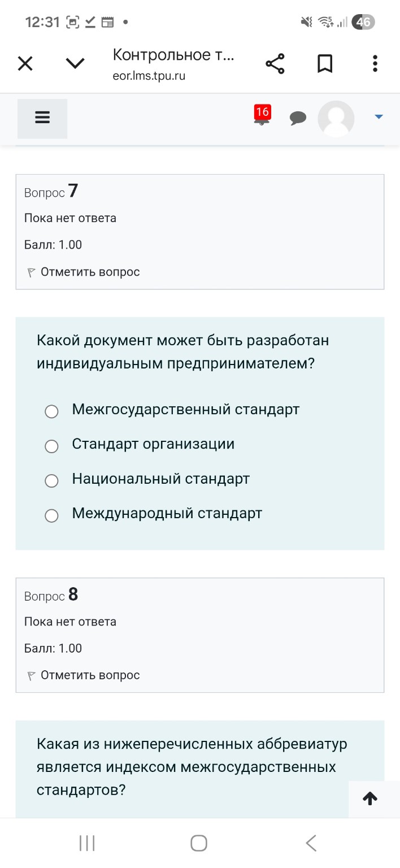Tap the bookmark icon to save the page
The width and height of the screenshot is (400, 868).
(x=325, y=63)
